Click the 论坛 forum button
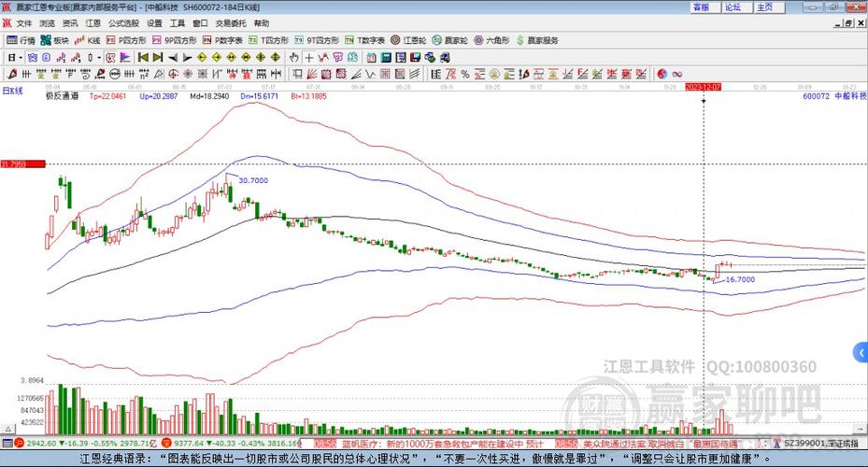Image resolution: width=868 pixels, height=467 pixels. [737, 7]
